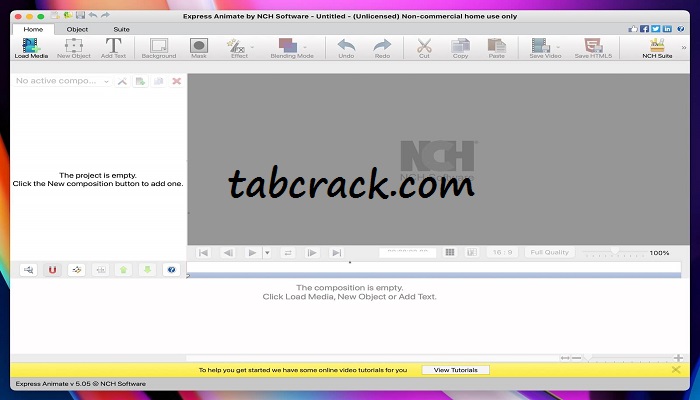Click the Cut scissors icon
This screenshot has height=400, width=700.
click(x=424, y=46)
